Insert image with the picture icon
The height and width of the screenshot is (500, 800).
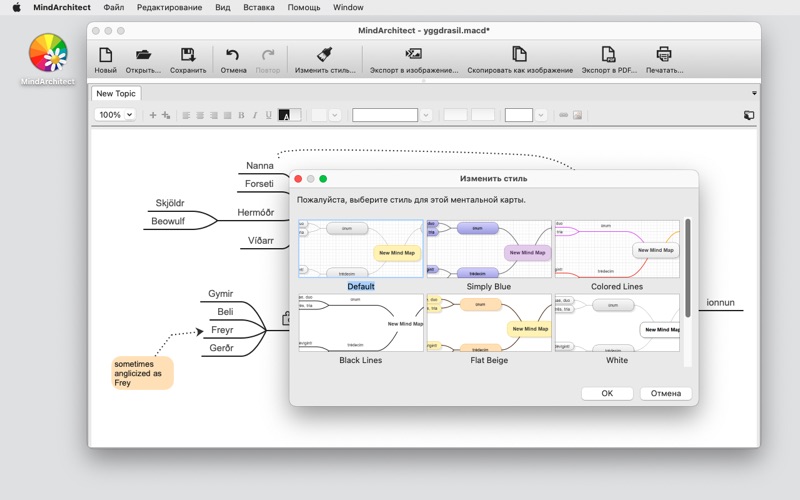578,115
